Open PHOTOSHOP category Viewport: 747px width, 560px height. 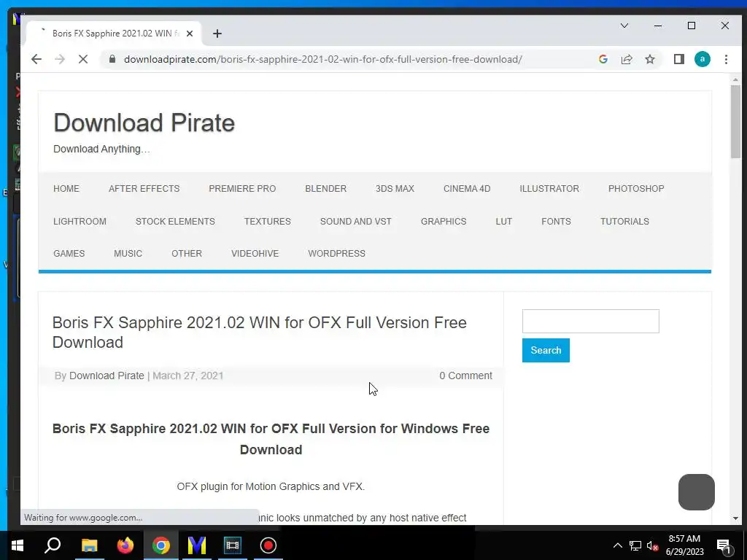[636, 189]
